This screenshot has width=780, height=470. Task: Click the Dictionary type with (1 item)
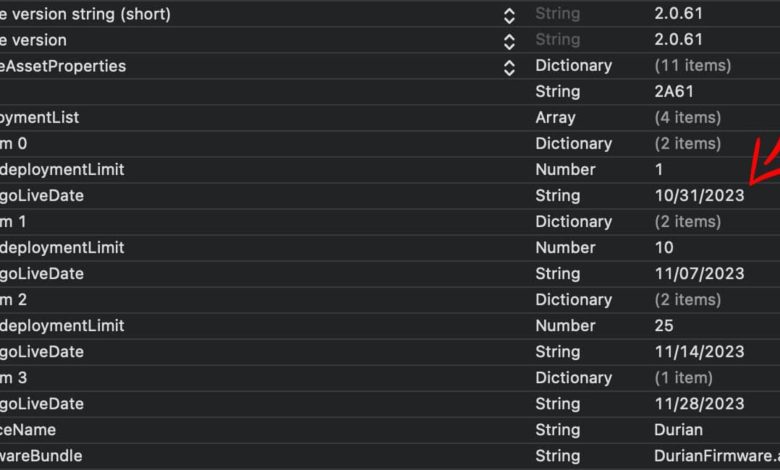[x=573, y=377]
